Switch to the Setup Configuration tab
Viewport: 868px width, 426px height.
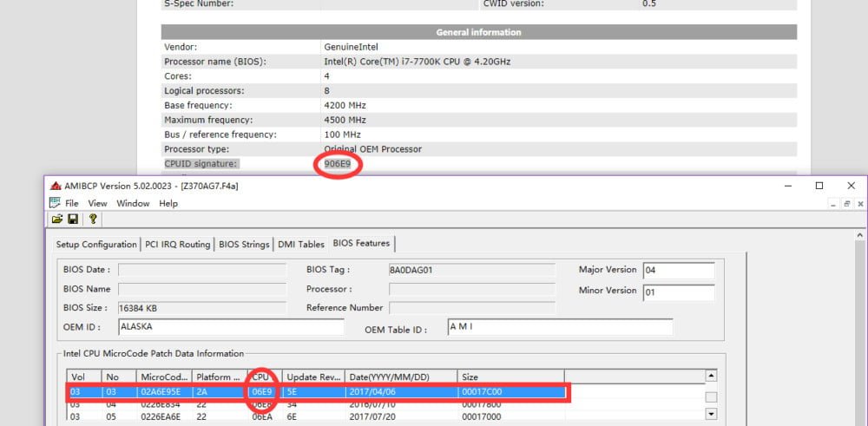(x=96, y=245)
